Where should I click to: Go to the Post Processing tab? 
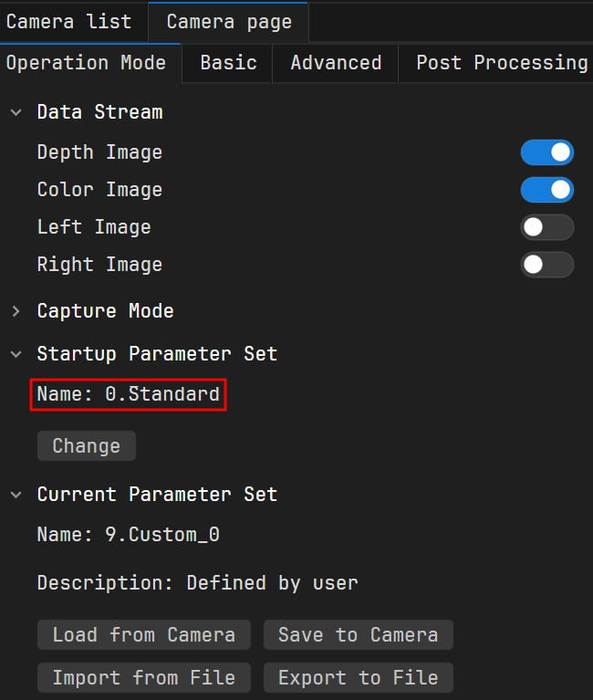point(501,63)
